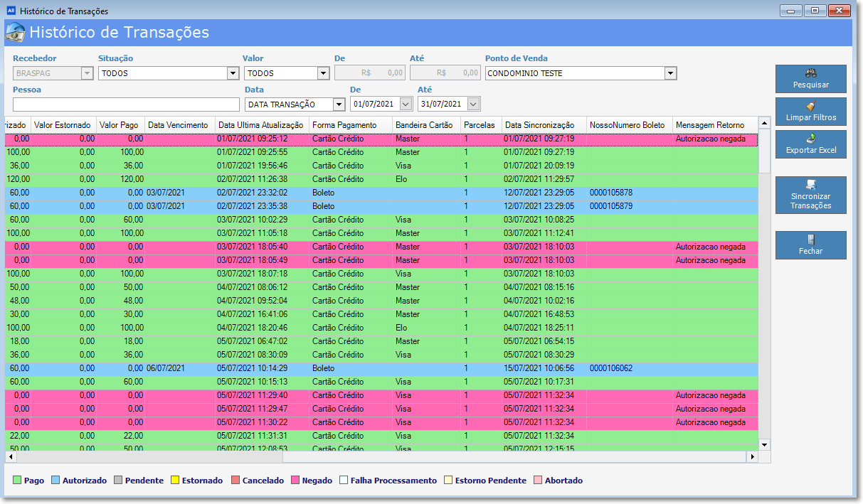The image size is (863, 504).
Task: Click the green Pago legend swatch
Action: pos(17,481)
